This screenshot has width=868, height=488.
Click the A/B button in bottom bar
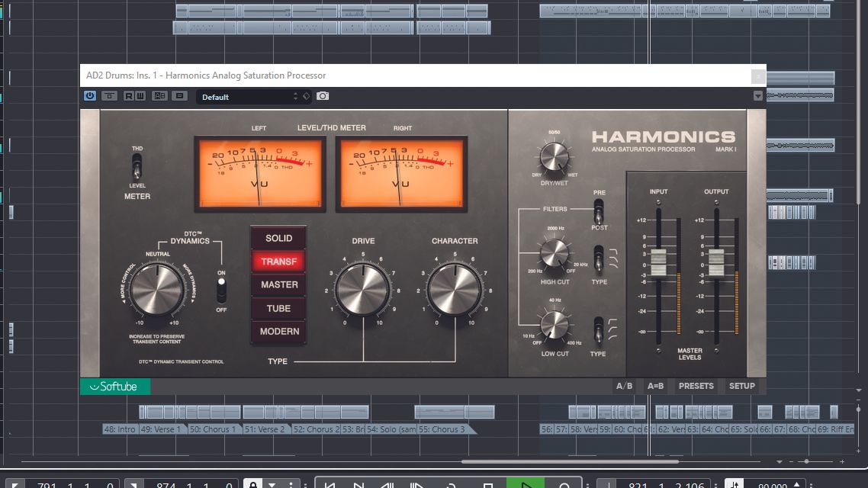624,386
